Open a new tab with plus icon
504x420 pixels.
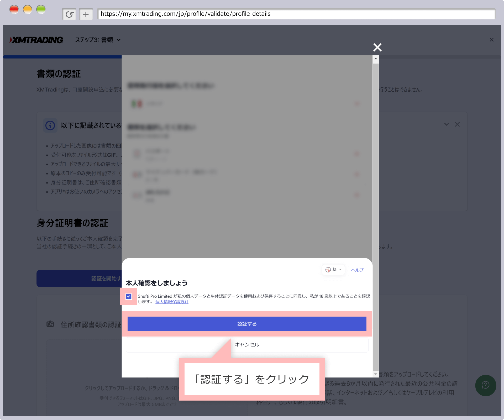pos(86,14)
